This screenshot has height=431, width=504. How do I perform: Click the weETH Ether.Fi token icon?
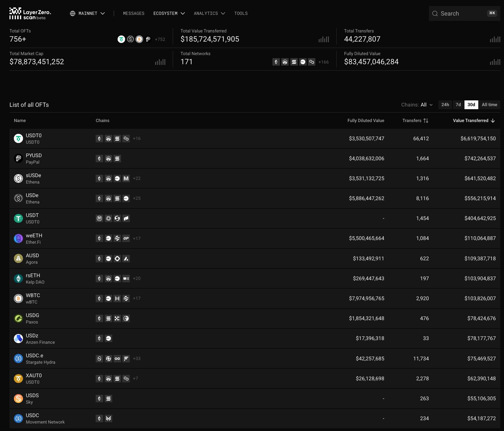18,239
